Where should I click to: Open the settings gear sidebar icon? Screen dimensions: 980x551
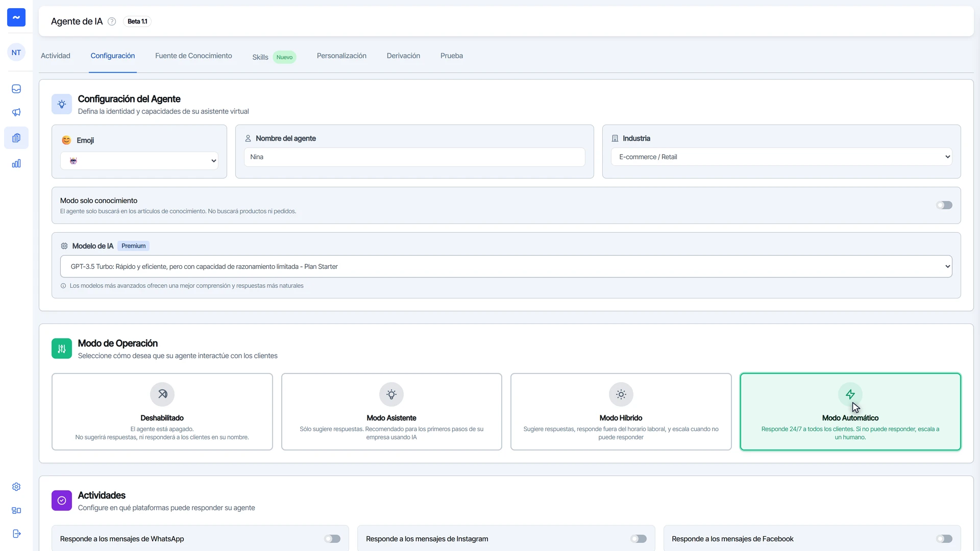click(16, 487)
